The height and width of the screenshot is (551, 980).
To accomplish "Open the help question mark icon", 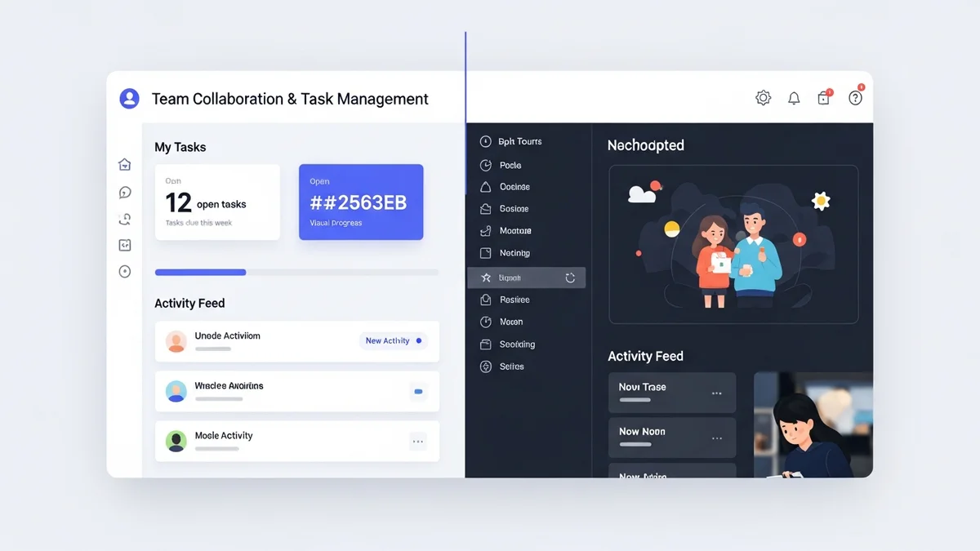I will 855,98.
